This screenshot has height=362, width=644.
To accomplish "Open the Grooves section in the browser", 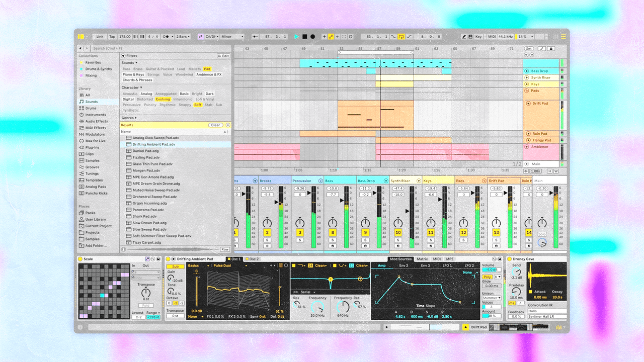I will click(x=97, y=167).
